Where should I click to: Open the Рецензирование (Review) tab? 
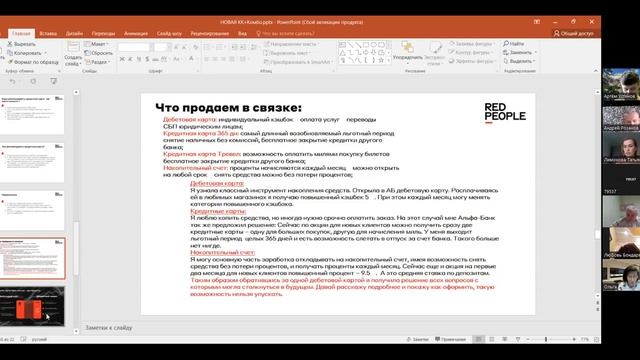(x=209, y=33)
